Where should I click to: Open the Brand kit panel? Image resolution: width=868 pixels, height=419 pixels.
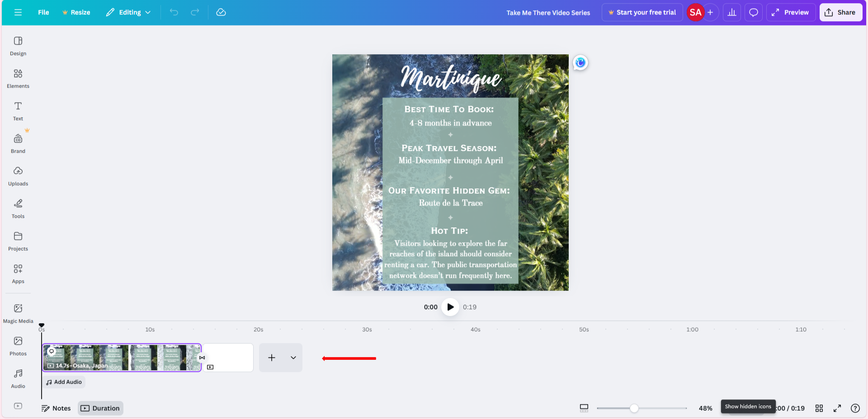[x=18, y=143]
